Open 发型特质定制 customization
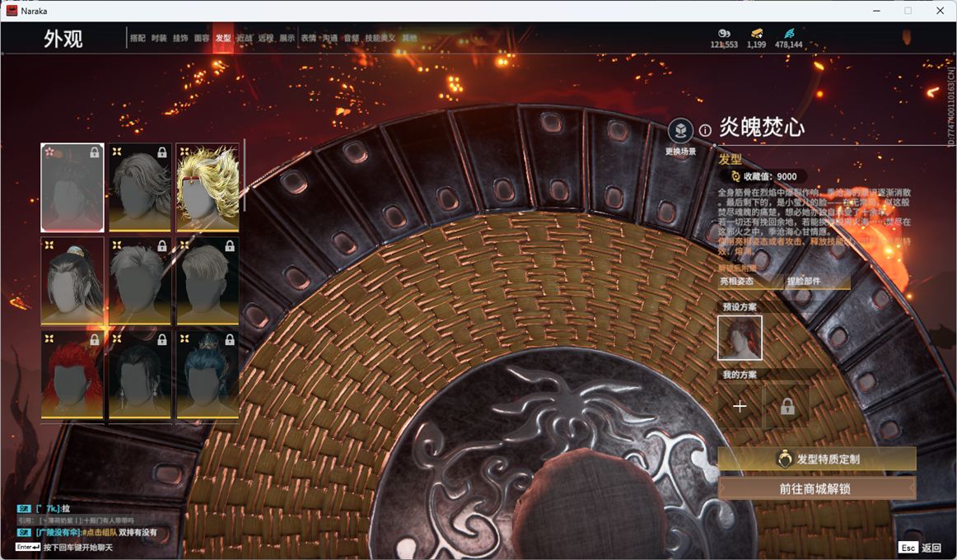 tap(817, 459)
